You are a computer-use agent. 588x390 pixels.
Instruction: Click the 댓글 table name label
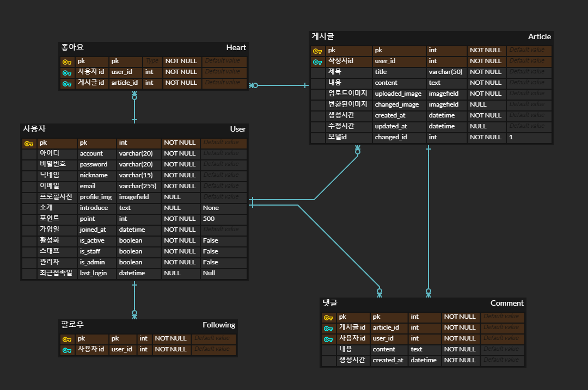330,303
